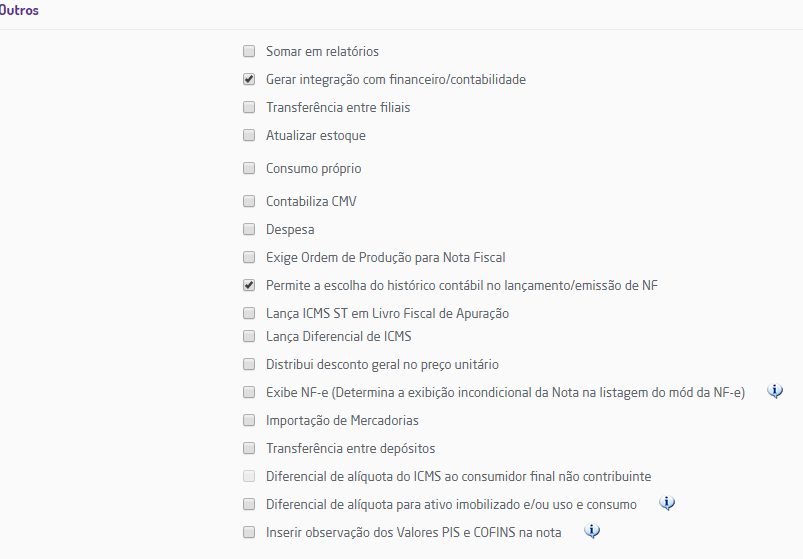Tick the Lança Diferencial de ICMS checkbox
Image resolution: width=803 pixels, height=559 pixels.
point(249,336)
